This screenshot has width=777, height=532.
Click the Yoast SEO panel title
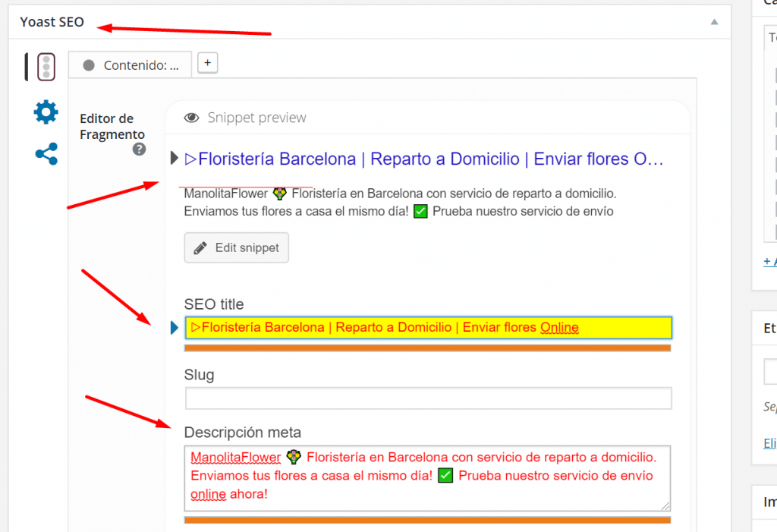[52, 22]
